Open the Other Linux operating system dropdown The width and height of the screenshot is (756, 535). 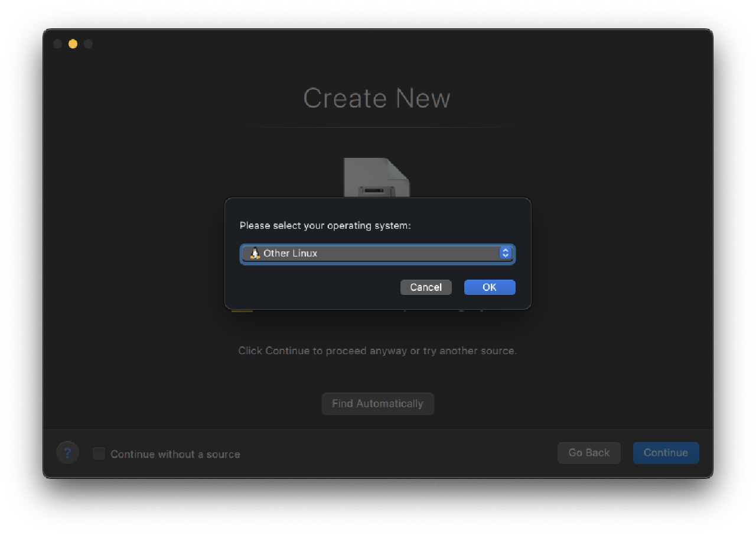(377, 253)
